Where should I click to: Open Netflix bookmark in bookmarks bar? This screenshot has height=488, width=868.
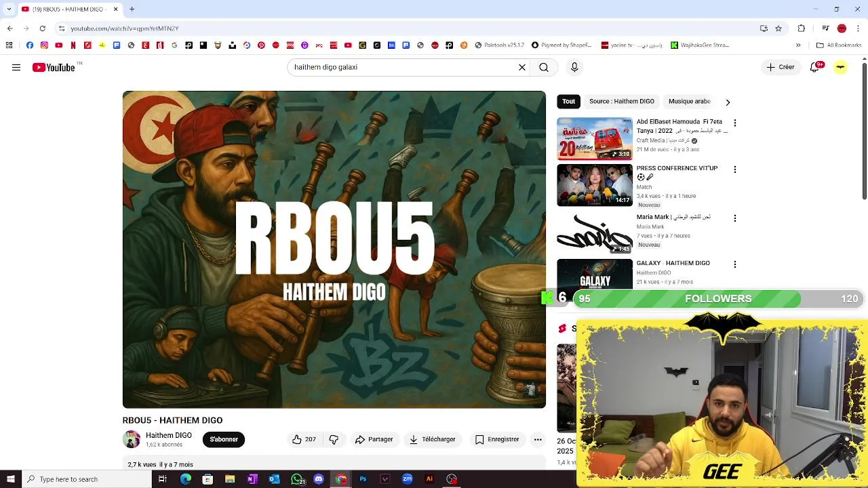click(x=73, y=45)
